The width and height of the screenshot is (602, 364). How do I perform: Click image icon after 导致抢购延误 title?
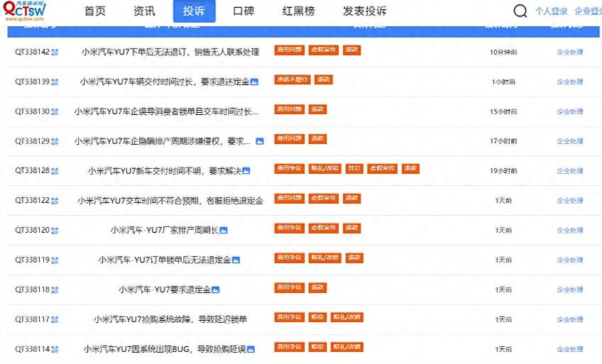tap(251, 349)
